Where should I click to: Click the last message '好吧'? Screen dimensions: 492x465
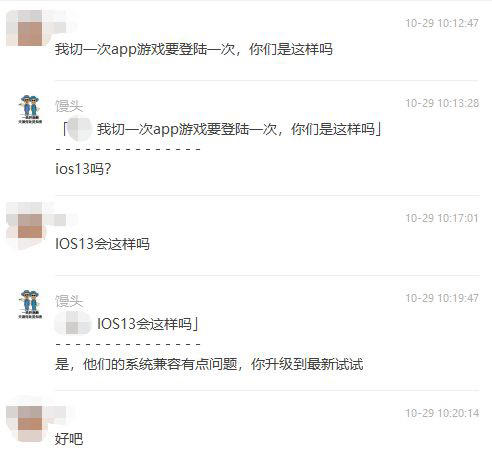pos(69,439)
